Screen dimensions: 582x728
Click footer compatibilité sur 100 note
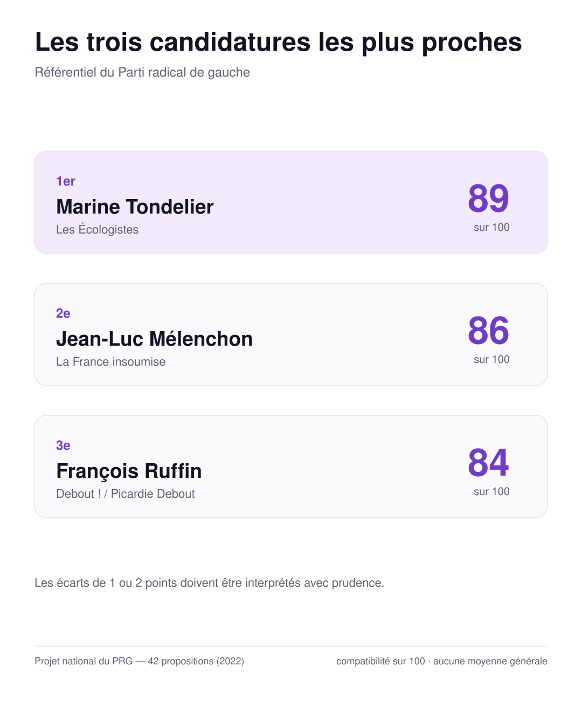click(442, 661)
